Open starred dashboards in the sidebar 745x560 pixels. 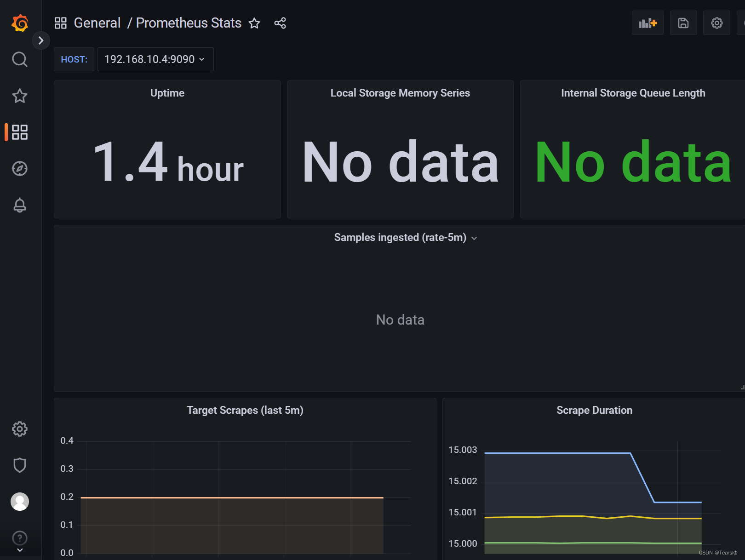point(20,96)
